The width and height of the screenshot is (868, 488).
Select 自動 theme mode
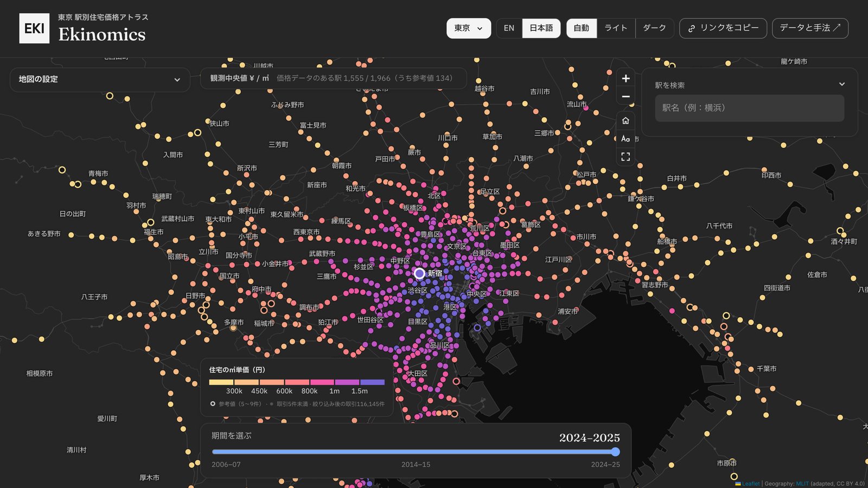pyautogui.click(x=582, y=28)
